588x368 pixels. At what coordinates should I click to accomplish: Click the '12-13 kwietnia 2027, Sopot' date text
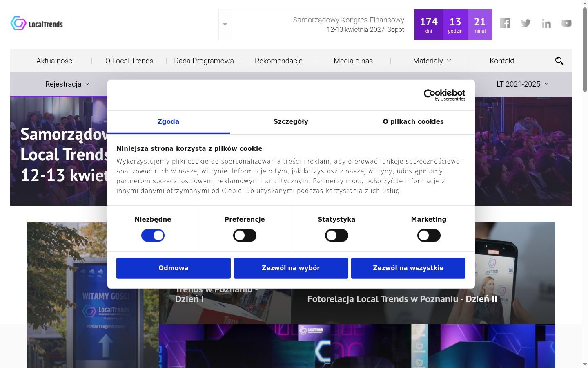click(365, 30)
